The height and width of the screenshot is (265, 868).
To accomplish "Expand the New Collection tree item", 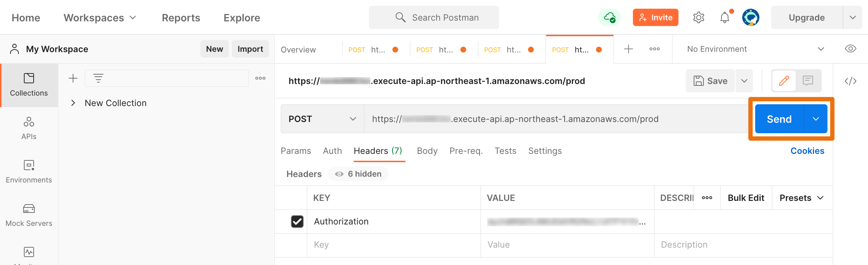I will click(73, 103).
